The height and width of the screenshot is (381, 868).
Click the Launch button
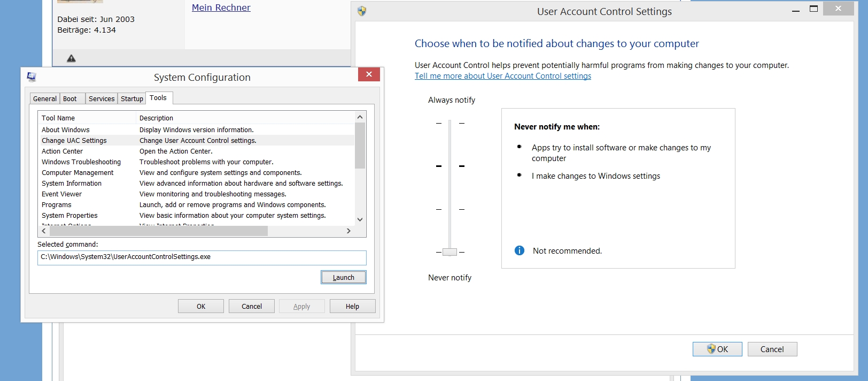(344, 277)
